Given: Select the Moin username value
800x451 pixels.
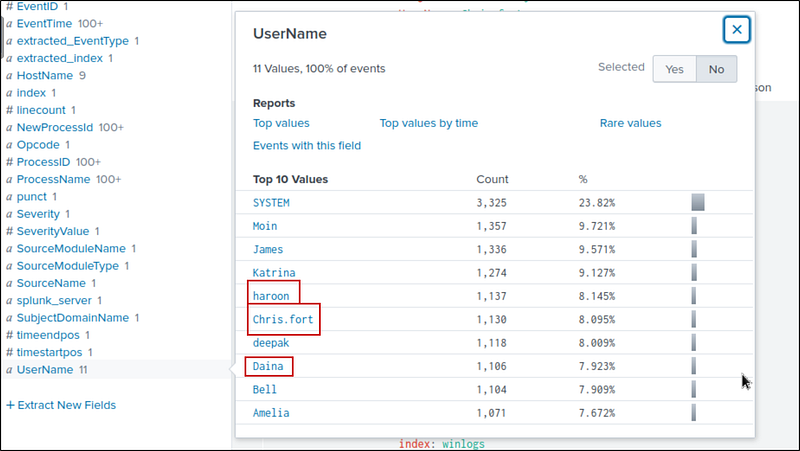Looking at the screenshot, I should point(265,227).
